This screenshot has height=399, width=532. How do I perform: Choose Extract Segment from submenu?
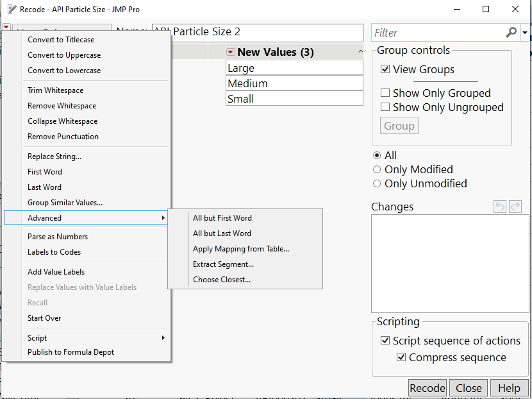[223, 264]
